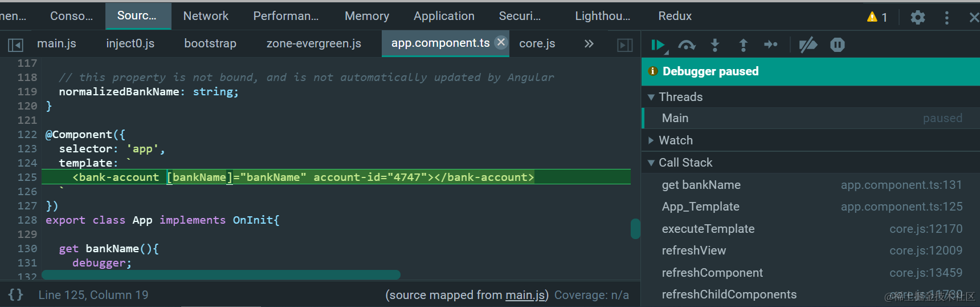Step over next function call

[x=687, y=45]
